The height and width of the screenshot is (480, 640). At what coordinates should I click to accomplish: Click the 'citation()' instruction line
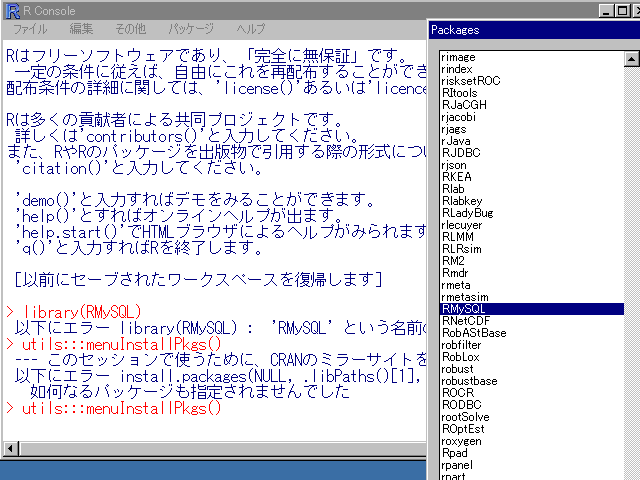139,168
